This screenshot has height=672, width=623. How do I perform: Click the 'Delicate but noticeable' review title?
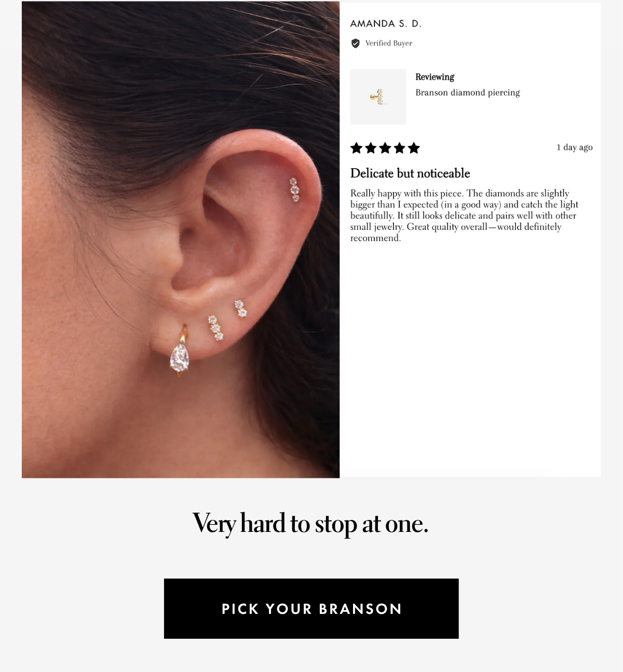[410, 173]
